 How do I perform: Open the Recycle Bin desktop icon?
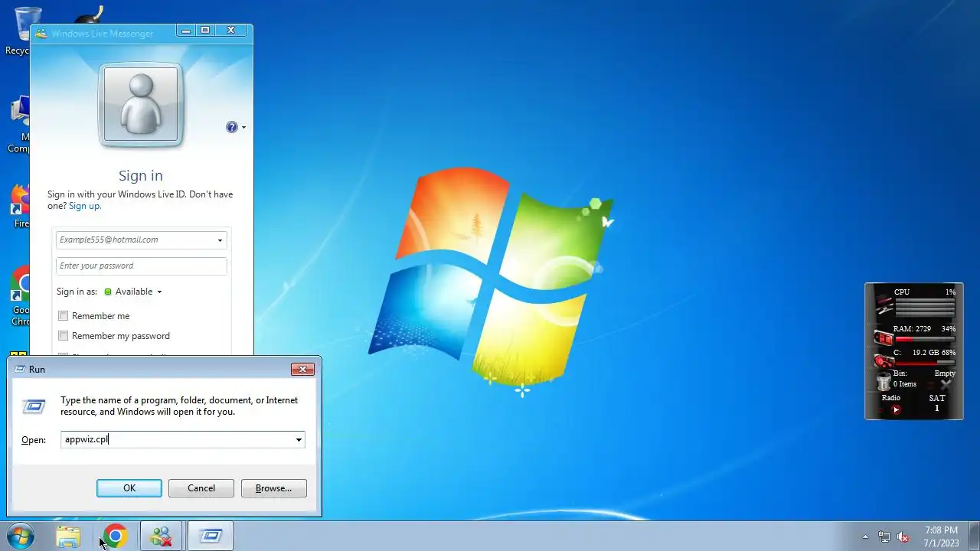(21, 31)
